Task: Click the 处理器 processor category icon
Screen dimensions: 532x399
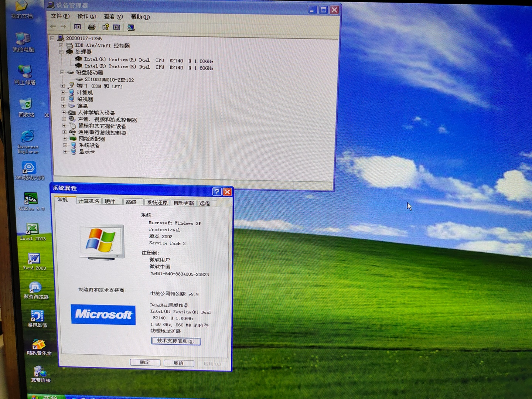Action: click(x=69, y=52)
